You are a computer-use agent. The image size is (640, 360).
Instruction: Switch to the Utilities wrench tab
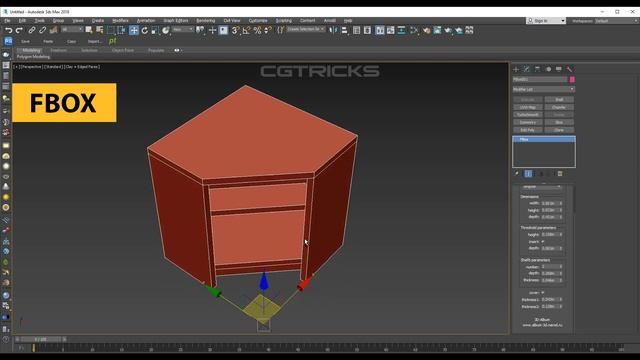tap(569, 69)
